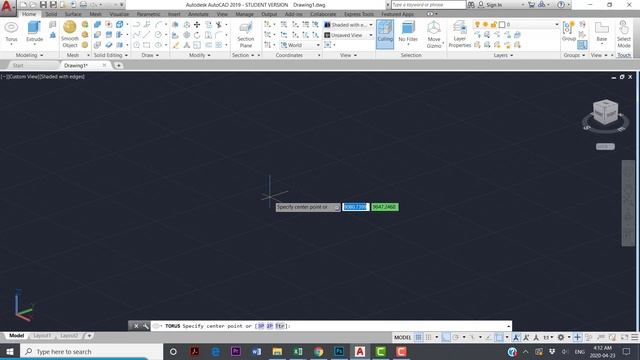Click Windows taskbar search box

point(91,351)
